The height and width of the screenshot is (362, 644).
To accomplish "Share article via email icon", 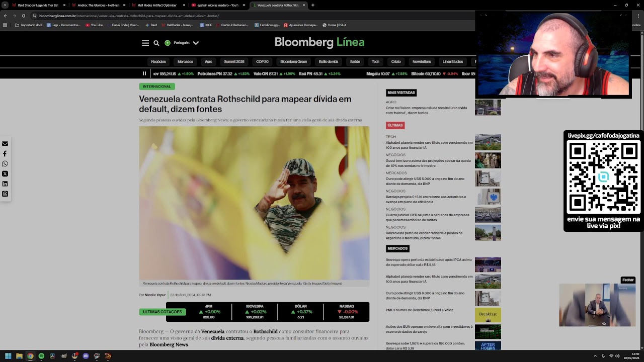I will 5,144.
